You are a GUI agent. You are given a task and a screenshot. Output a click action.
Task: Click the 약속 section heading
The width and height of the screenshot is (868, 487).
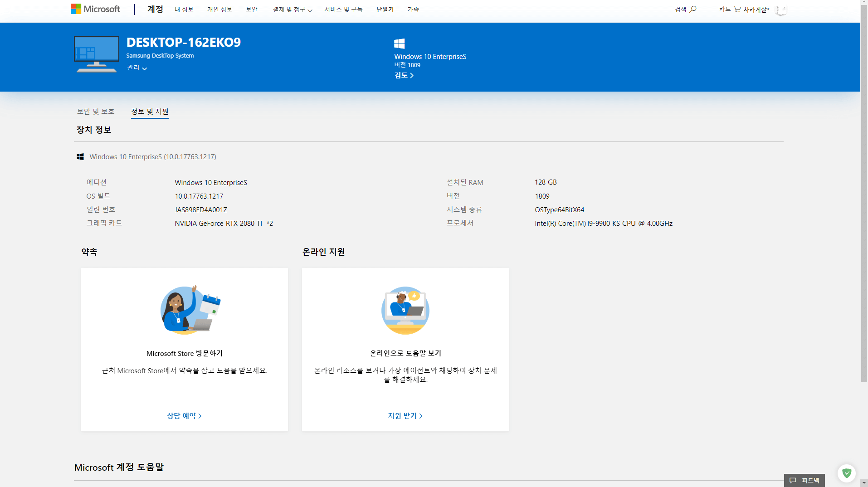pos(89,252)
